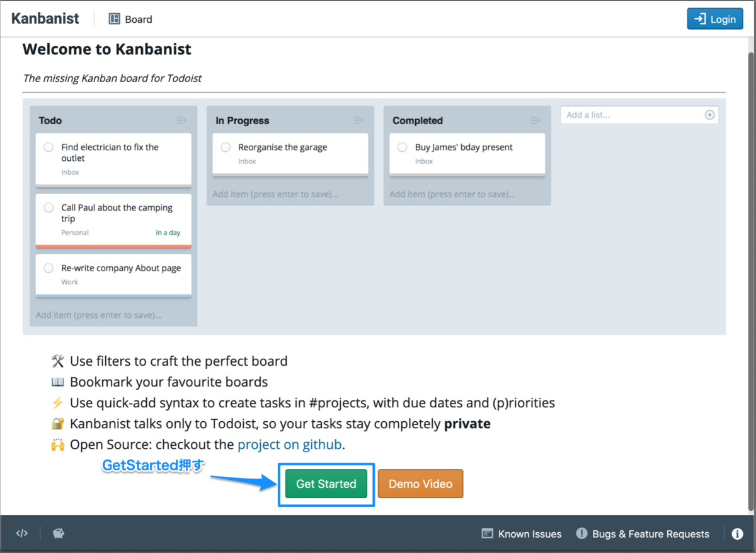Viewport: 756px width, 553px height.
Task: Click Add item field in Todo list
Action: 113,315
